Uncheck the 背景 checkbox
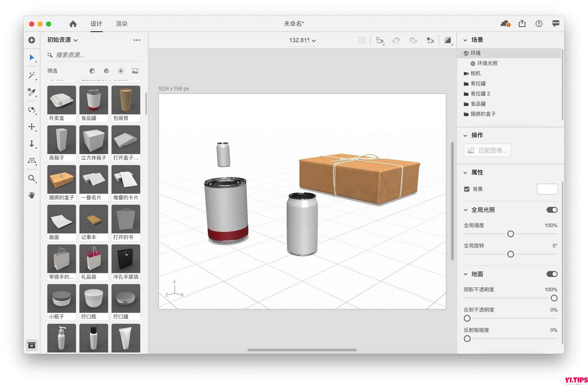The image size is (588, 385). tap(466, 189)
